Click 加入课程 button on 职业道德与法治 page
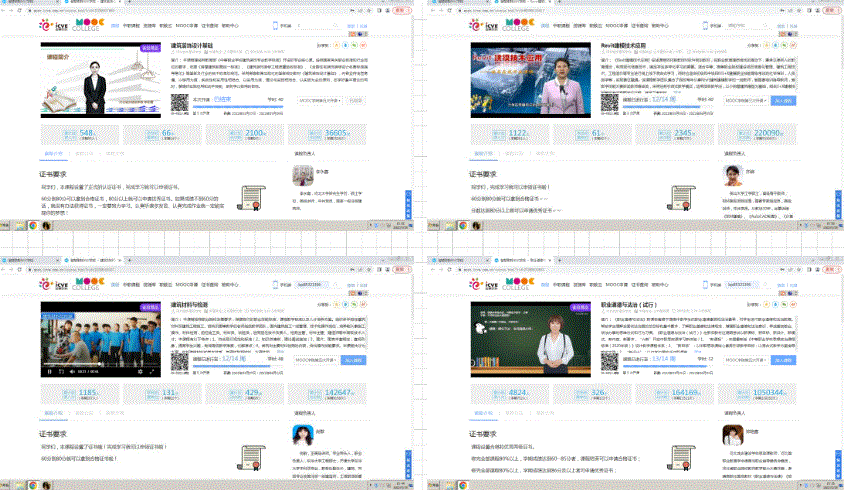844x490 pixels. 783,360
